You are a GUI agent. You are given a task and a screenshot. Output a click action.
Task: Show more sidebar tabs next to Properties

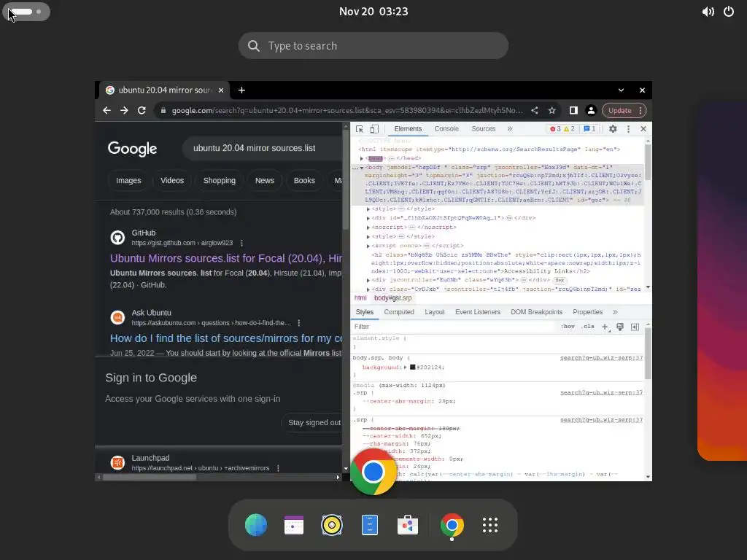coord(615,312)
